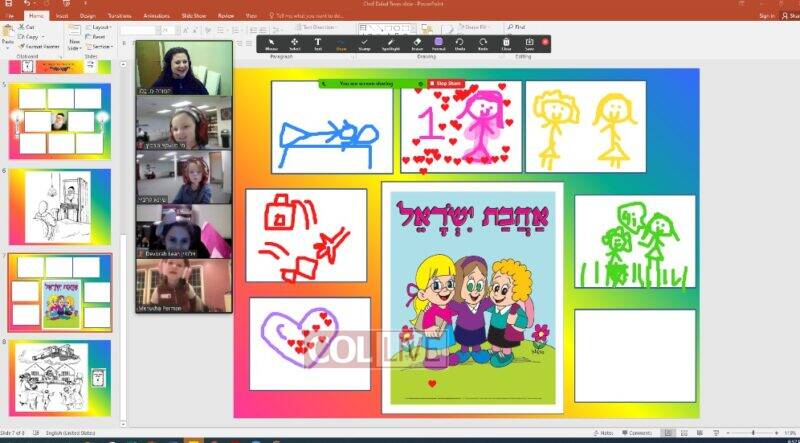Activate the Draw annotation tool
The image size is (800, 443).
341,43
